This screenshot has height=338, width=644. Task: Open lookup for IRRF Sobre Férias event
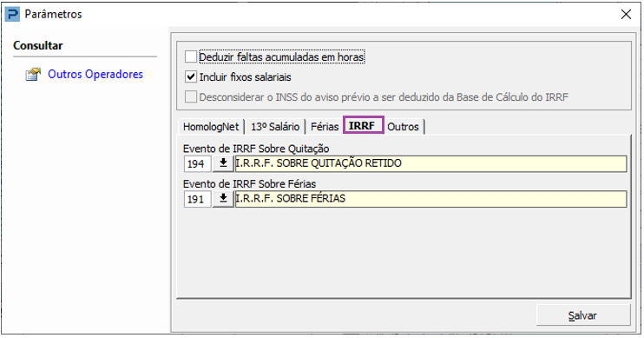[223, 199]
